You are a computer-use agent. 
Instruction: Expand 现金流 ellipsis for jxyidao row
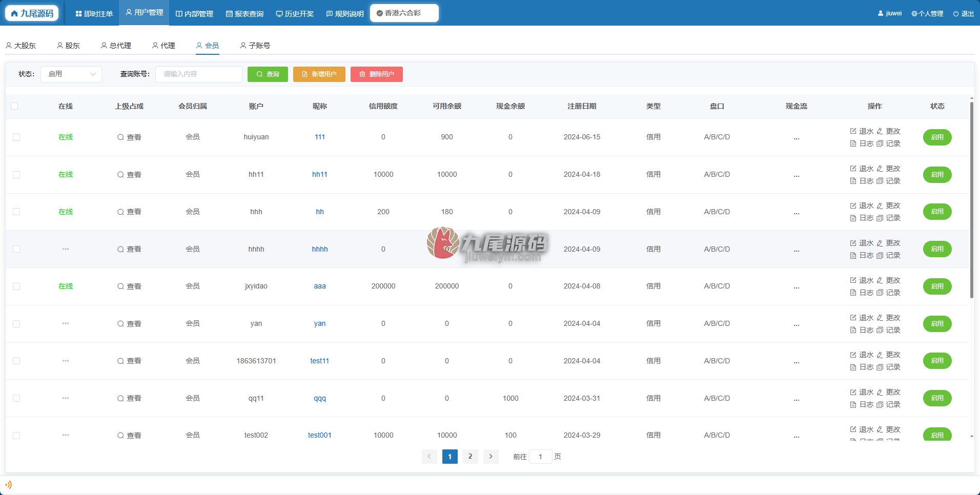tap(797, 286)
